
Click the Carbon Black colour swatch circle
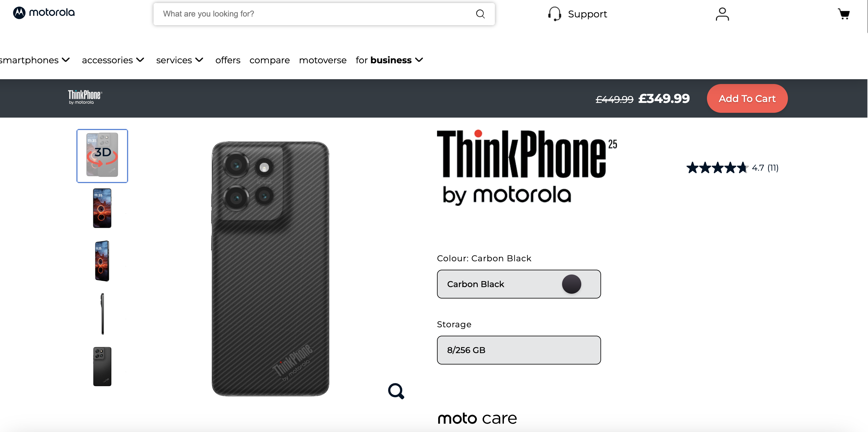tap(571, 284)
